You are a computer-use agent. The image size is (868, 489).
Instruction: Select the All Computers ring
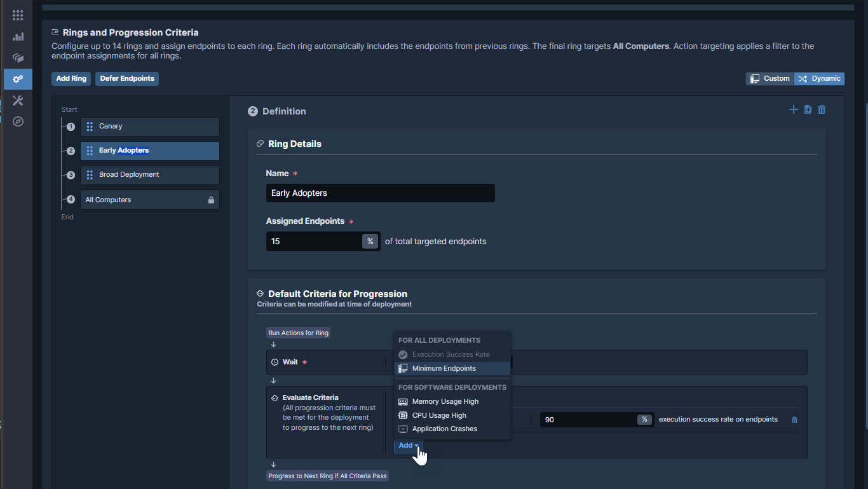(x=150, y=200)
